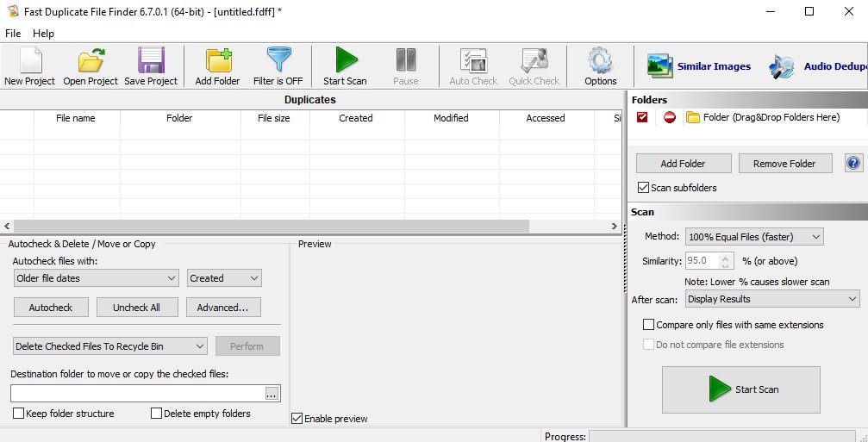
Task: Open the Method 100% Equal Files dropdown
Action: point(754,237)
